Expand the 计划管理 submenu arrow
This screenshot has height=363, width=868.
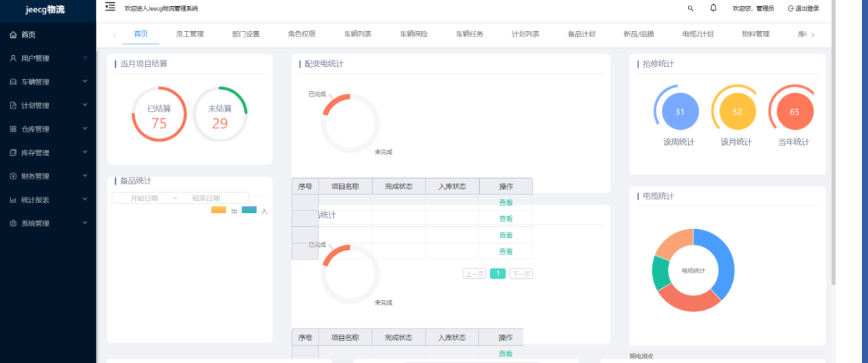pyautogui.click(x=85, y=105)
